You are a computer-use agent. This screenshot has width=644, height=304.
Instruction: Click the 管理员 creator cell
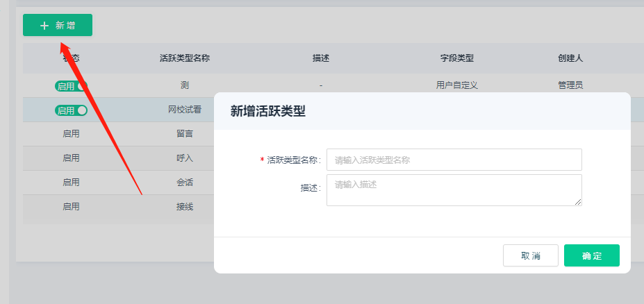(570, 85)
